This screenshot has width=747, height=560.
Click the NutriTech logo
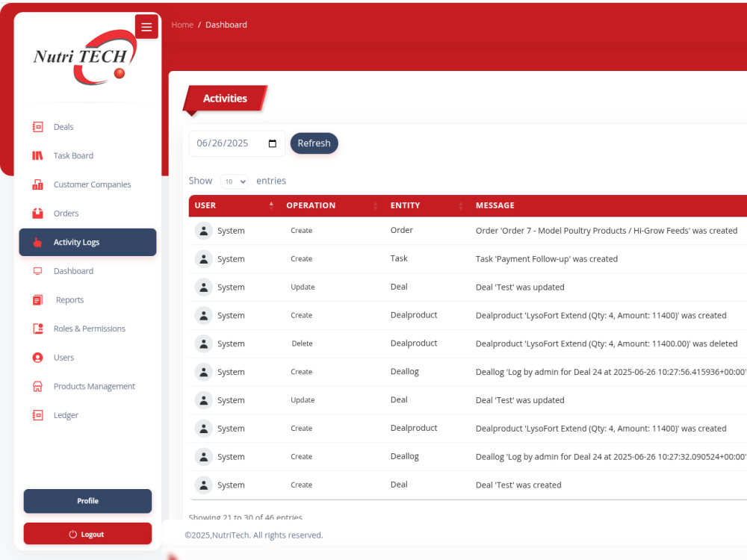[86, 57]
